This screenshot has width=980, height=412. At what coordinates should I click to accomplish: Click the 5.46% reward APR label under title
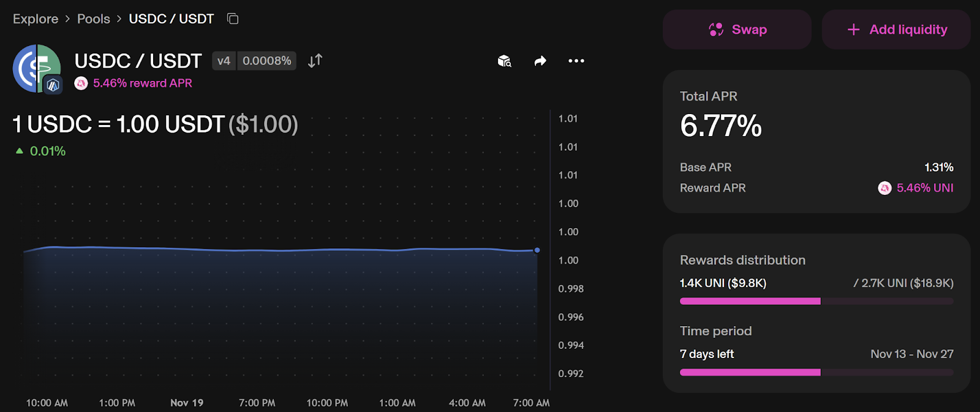(143, 83)
